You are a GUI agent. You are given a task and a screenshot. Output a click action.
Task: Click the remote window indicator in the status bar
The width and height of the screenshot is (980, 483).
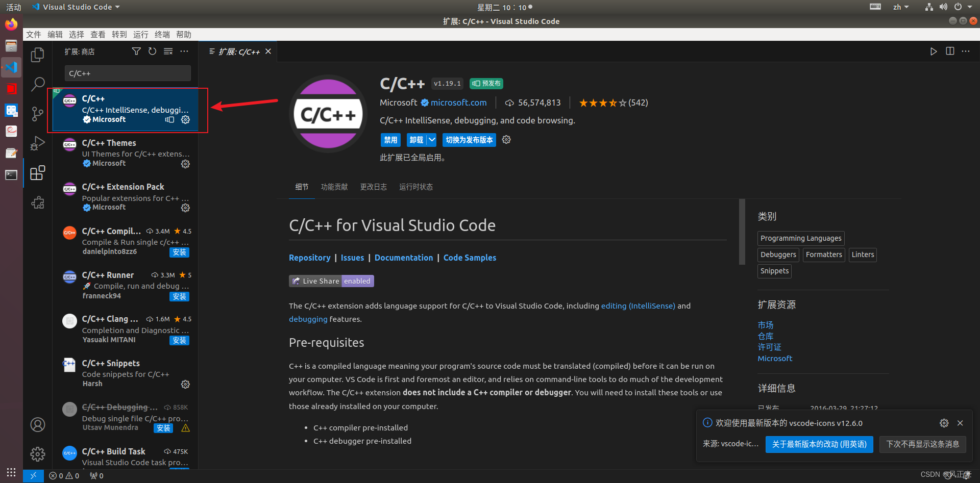coord(33,475)
